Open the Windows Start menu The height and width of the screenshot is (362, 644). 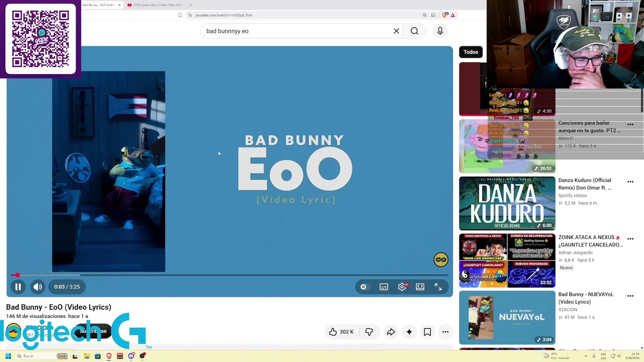pos(8,356)
